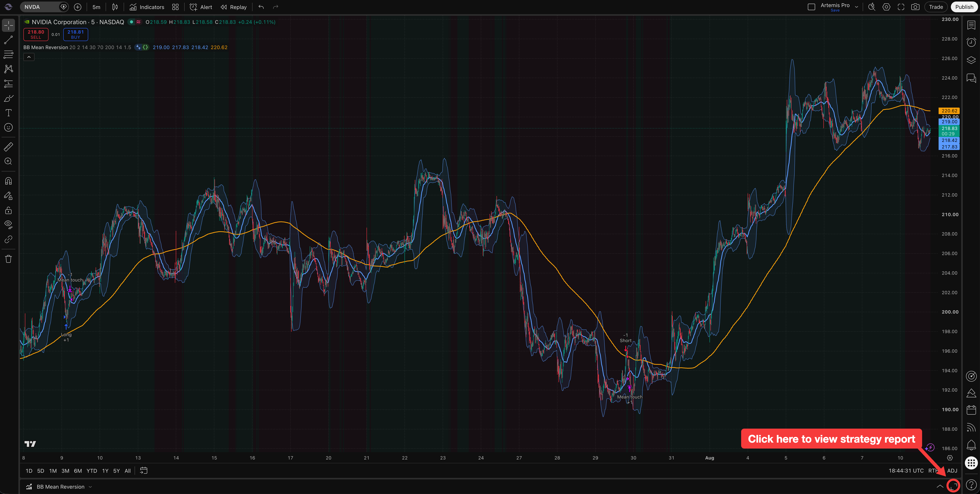Select the text annotation tool
980x494 pixels.
(x=8, y=113)
